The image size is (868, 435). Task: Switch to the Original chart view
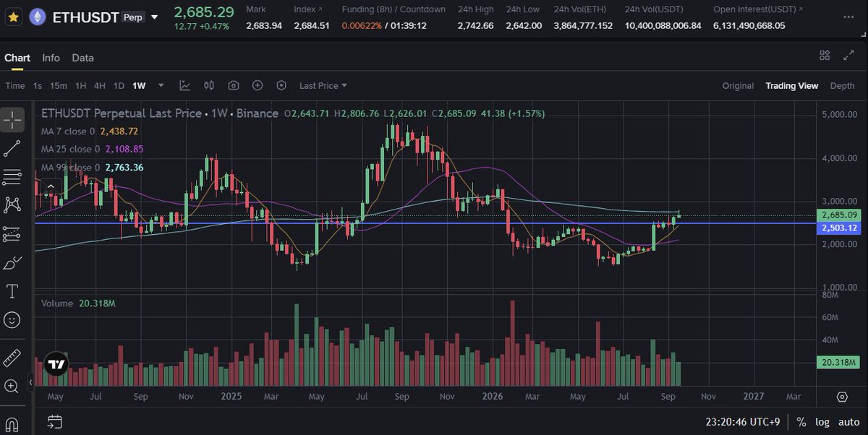[x=738, y=85]
